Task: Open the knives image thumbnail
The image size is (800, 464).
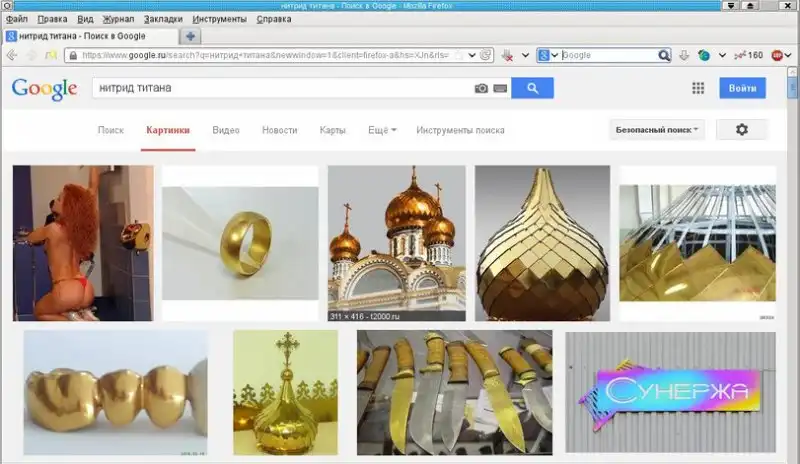Action: pyautogui.click(x=454, y=391)
